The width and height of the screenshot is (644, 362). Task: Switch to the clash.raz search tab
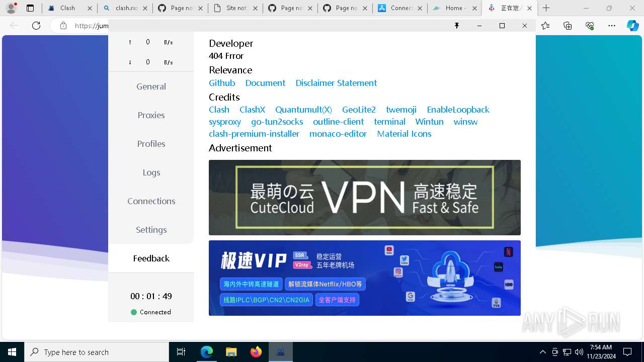(126, 8)
